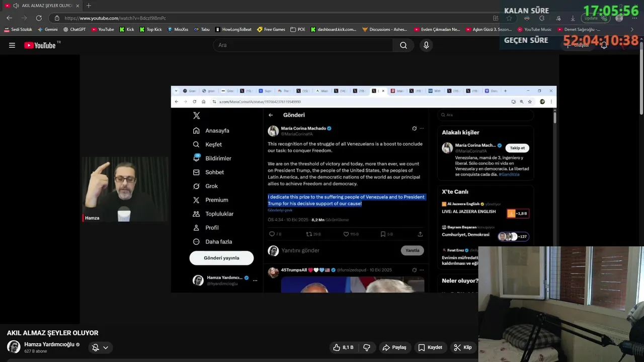The width and height of the screenshot is (644, 362).
Task: Expand the subscription notification bell dropdown
Action: click(x=100, y=347)
